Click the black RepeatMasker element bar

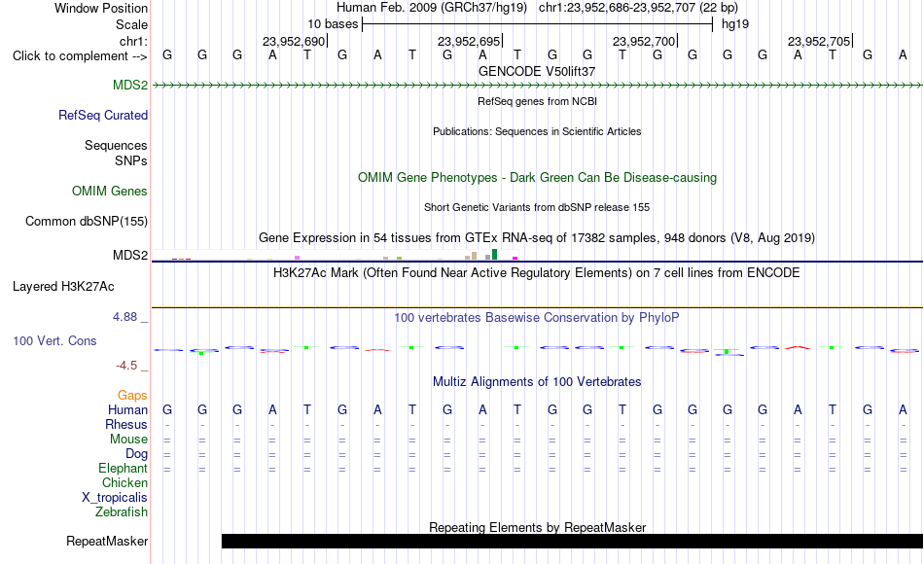[x=572, y=541]
